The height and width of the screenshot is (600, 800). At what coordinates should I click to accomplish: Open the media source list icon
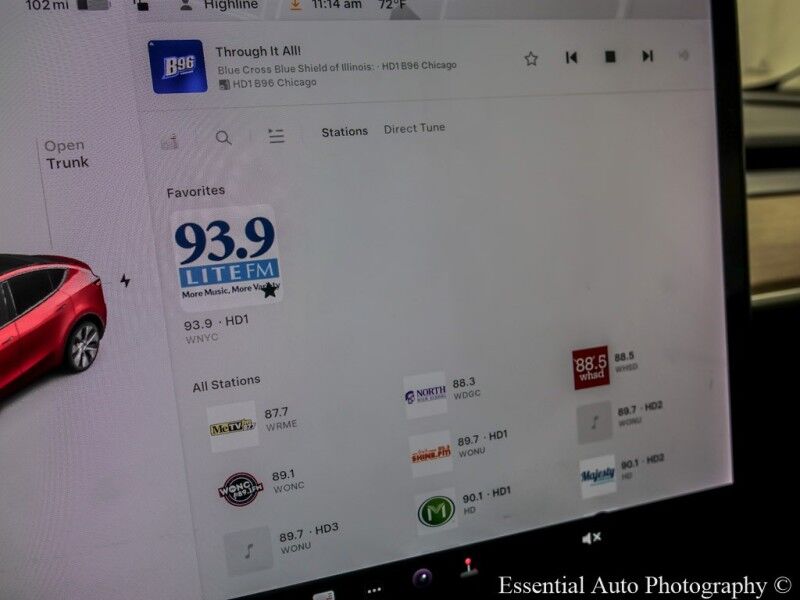[276, 136]
